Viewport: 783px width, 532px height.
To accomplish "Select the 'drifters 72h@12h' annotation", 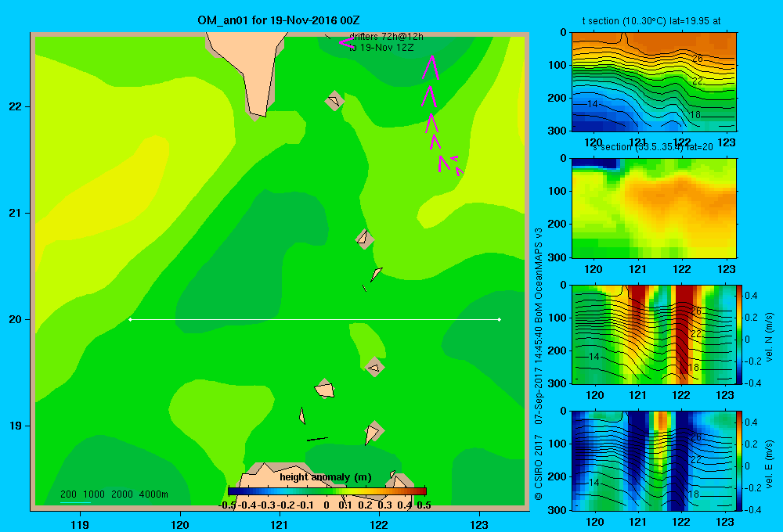I will (x=387, y=37).
